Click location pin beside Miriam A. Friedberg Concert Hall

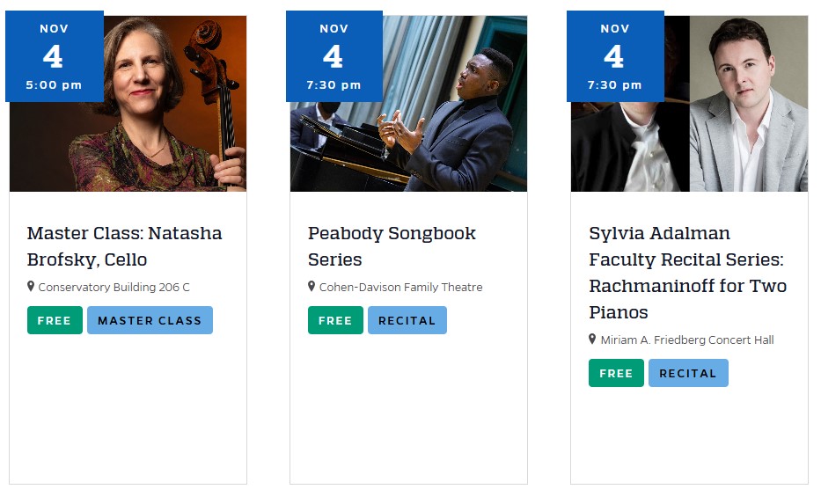click(x=592, y=340)
